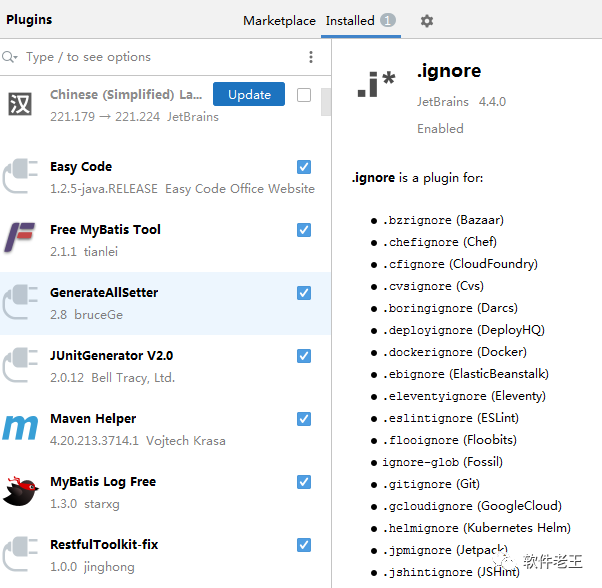This screenshot has width=602, height=588.
Task: Click the search magnifier icon
Action: [x=10, y=57]
